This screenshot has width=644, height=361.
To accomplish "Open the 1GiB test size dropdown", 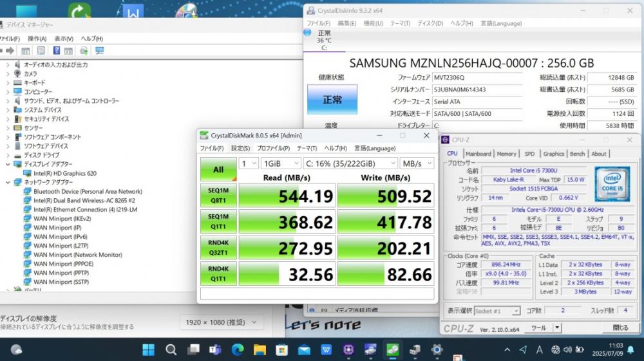I will click(x=281, y=163).
